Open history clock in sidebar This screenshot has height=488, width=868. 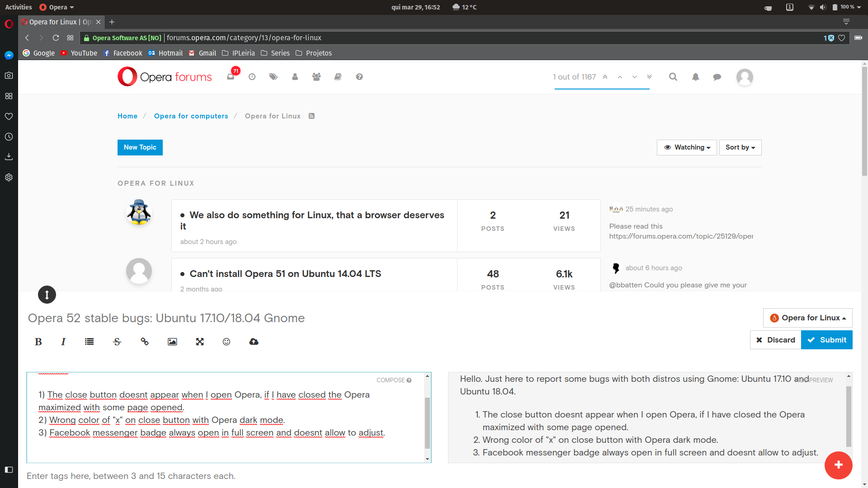click(9, 136)
